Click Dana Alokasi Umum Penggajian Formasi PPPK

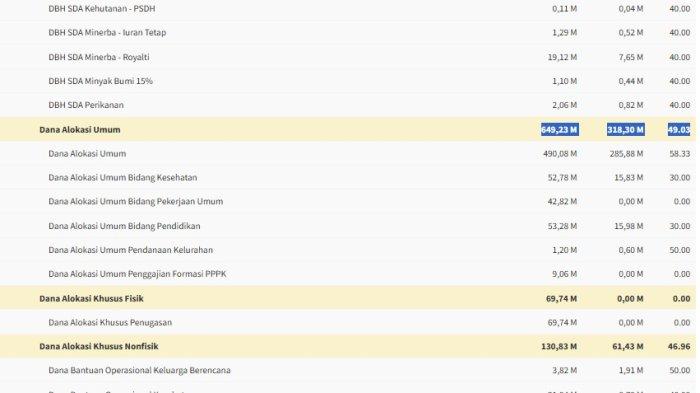click(x=137, y=274)
